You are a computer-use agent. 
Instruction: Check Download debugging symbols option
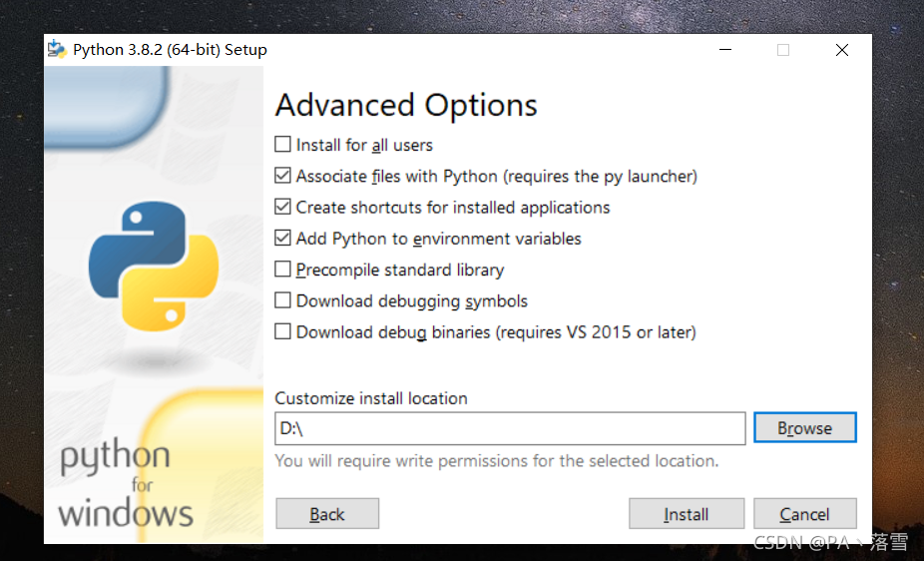coord(282,300)
